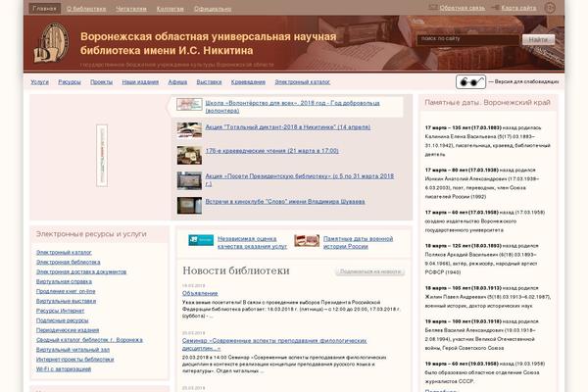
Task: Click the Карта сайта link
Action: (x=518, y=8)
